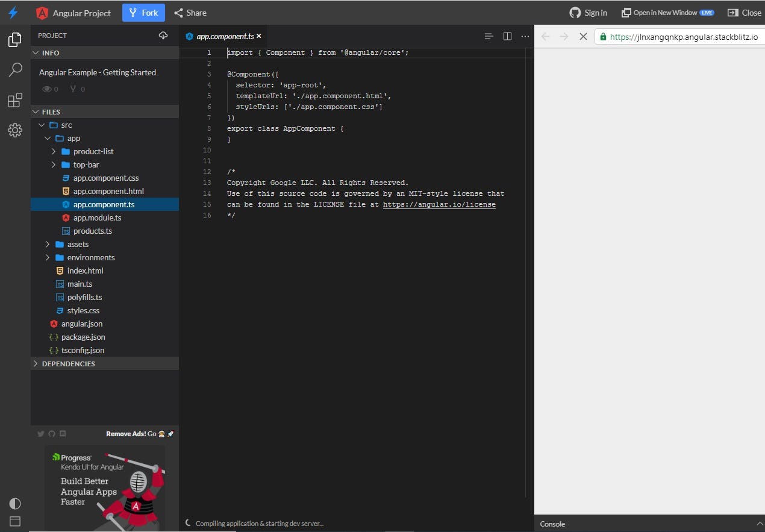Toggle the bottom panel layout icon
The height and width of the screenshot is (532, 765).
(x=14, y=521)
